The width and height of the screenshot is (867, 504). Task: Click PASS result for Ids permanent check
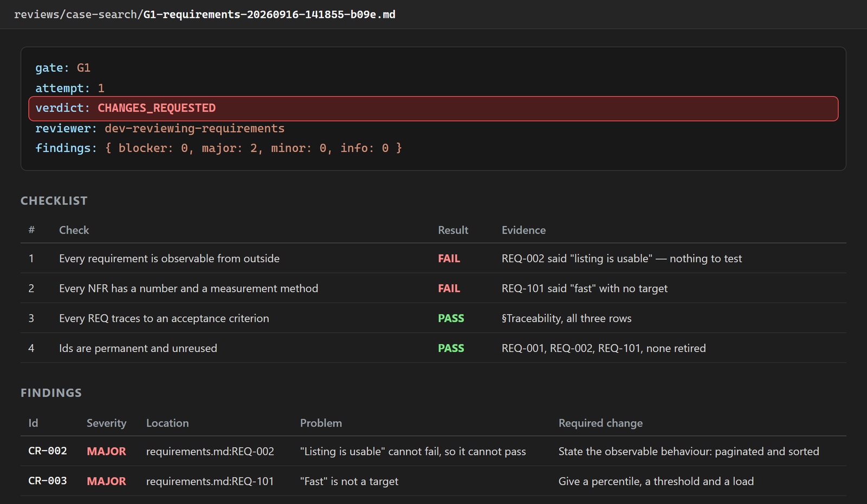pyautogui.click(x=451, y=348)
